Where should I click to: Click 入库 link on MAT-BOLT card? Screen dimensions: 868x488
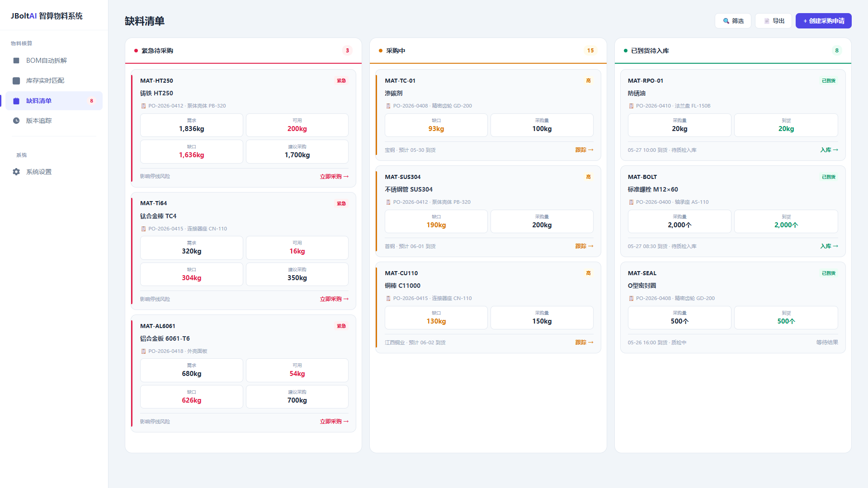click(x=829, y=246)
